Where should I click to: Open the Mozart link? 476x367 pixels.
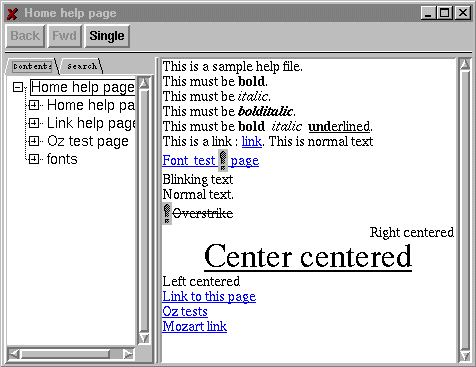click(x=195, y=326)
